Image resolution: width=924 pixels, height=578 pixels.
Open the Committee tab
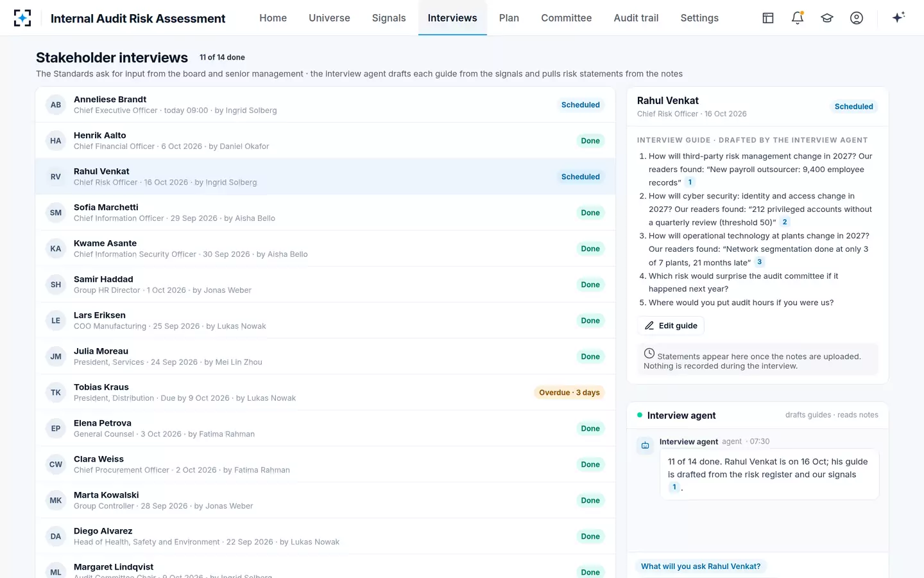[566, 18]
